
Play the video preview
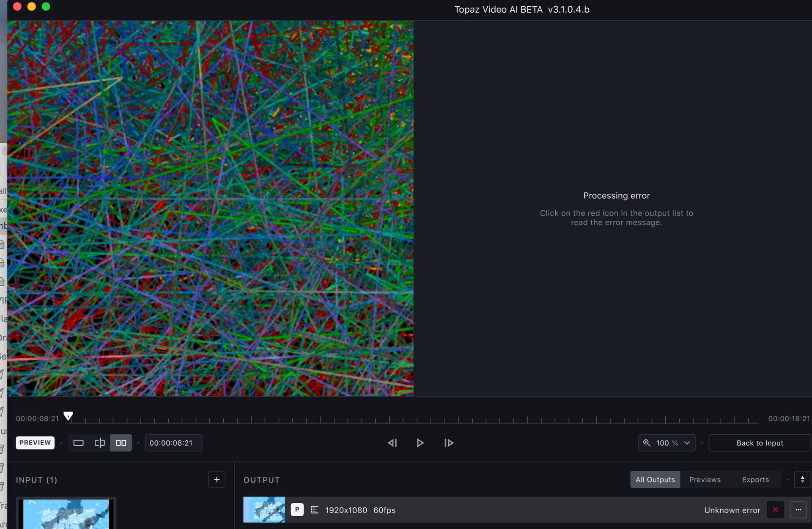point(420,443)
